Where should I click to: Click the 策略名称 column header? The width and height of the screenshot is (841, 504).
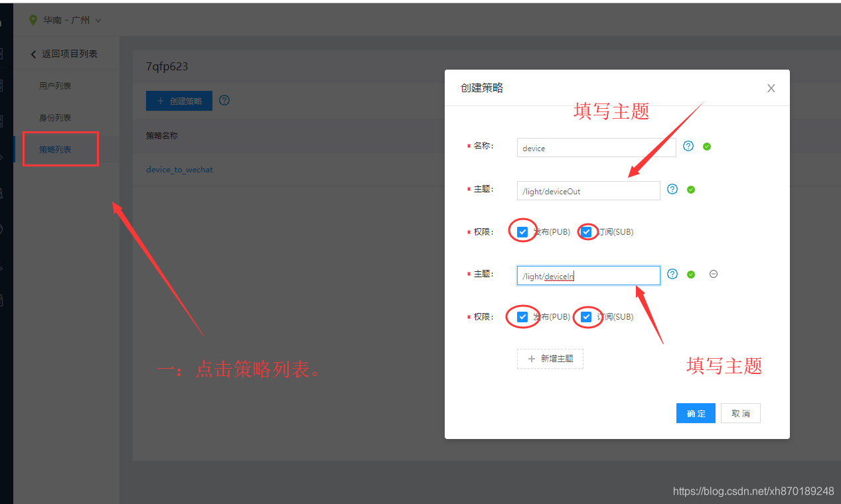[162, 136]
